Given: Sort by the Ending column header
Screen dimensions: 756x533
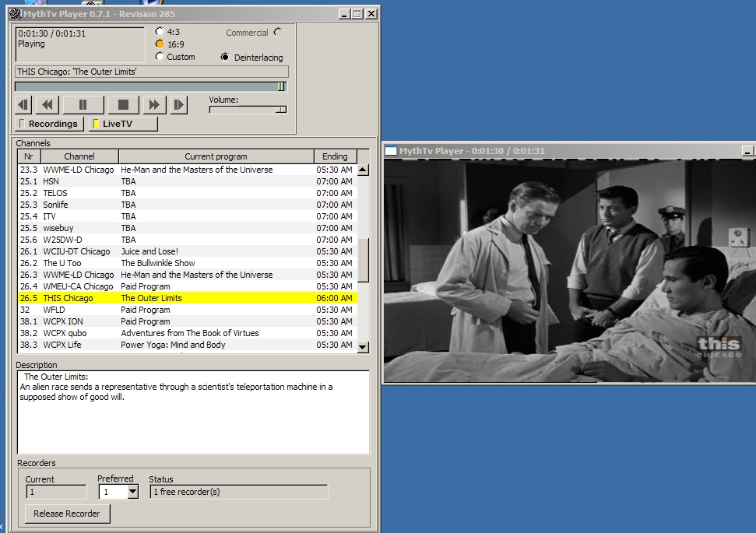Looking at the screenshot, I should pos(335,156).
